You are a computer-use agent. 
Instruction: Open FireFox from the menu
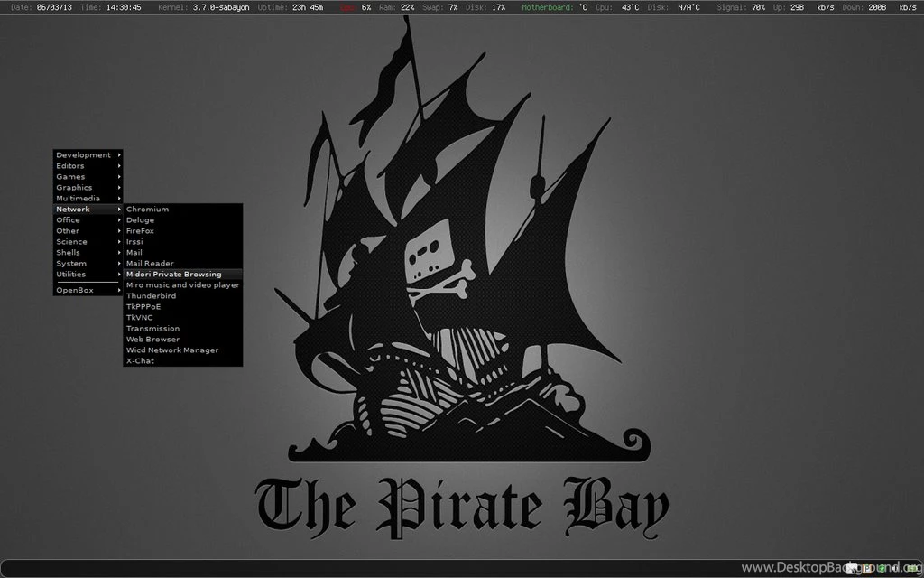click(x=143, y=230)
